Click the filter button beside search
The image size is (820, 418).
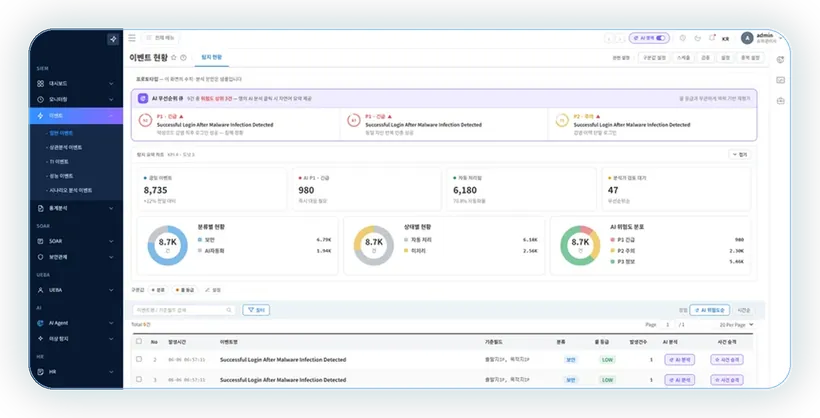[256, 310]
